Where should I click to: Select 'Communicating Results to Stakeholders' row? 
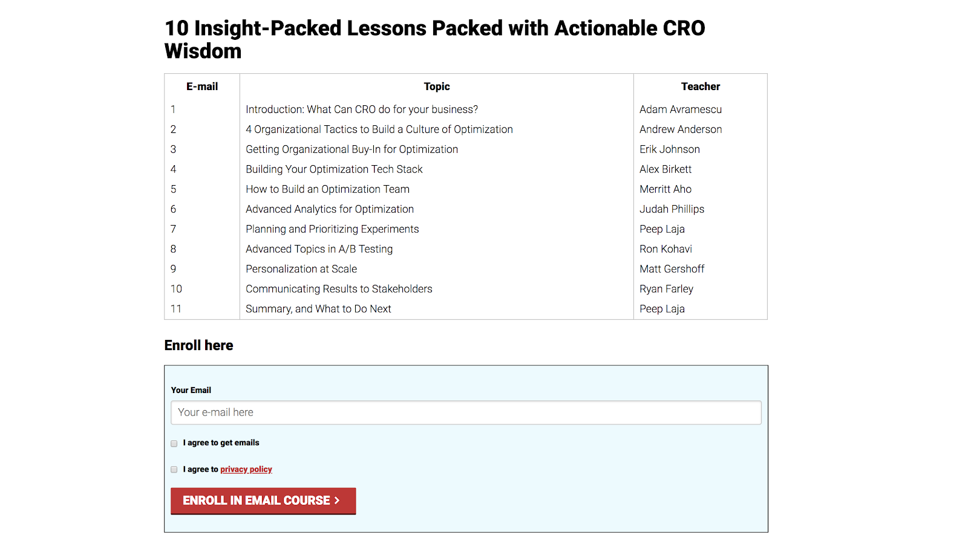(x=339, y=289)
